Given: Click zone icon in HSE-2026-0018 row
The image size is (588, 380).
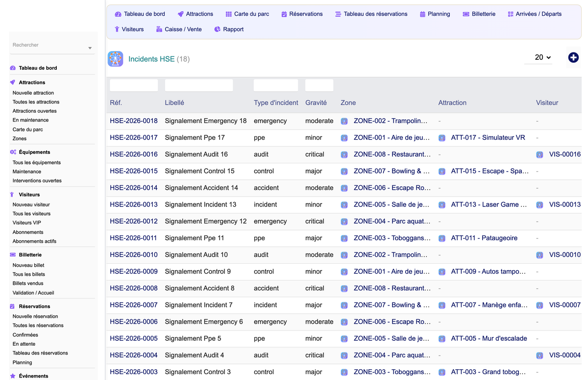Looking at the screenshot, I should point(344,121).
